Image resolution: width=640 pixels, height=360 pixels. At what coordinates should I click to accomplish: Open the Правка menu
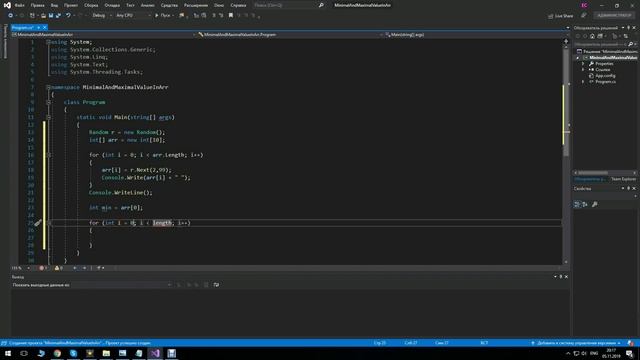click(38, 5)
